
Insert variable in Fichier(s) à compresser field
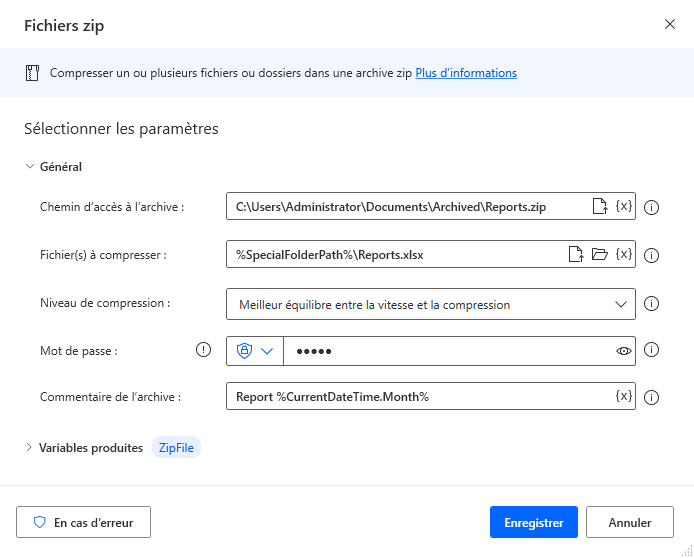coord(624,254)
